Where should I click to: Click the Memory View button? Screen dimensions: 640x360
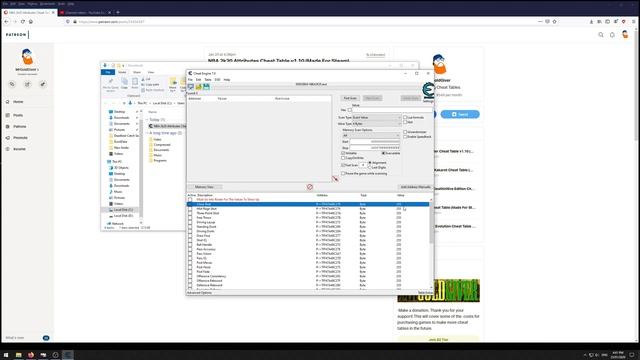tap(204, 187)
